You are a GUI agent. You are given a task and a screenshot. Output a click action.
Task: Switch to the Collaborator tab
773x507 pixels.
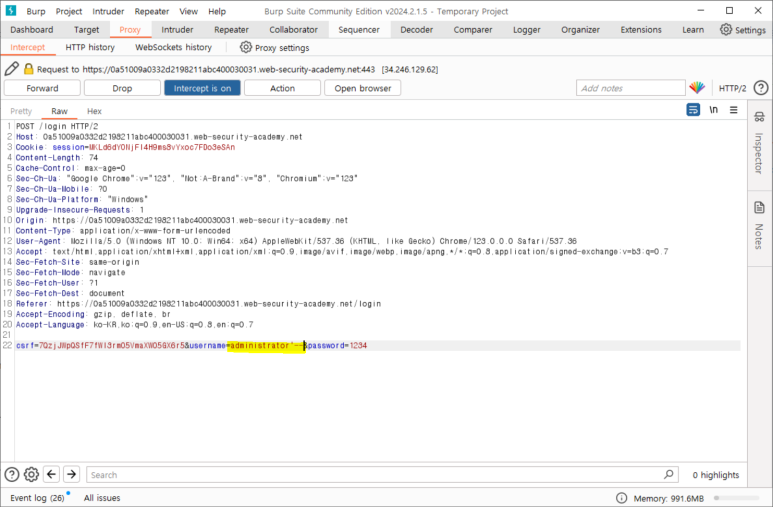(x=293, y=30)
